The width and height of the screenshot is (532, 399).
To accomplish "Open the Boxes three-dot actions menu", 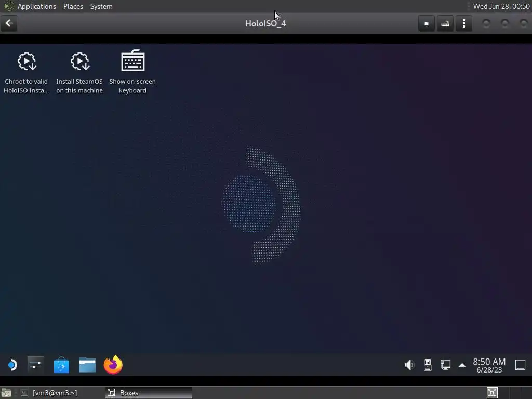I will click(464, 24).
